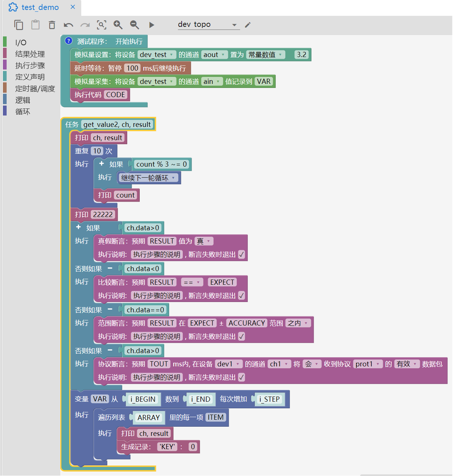Click the fit-to-screen focus icon

(102, 25)
